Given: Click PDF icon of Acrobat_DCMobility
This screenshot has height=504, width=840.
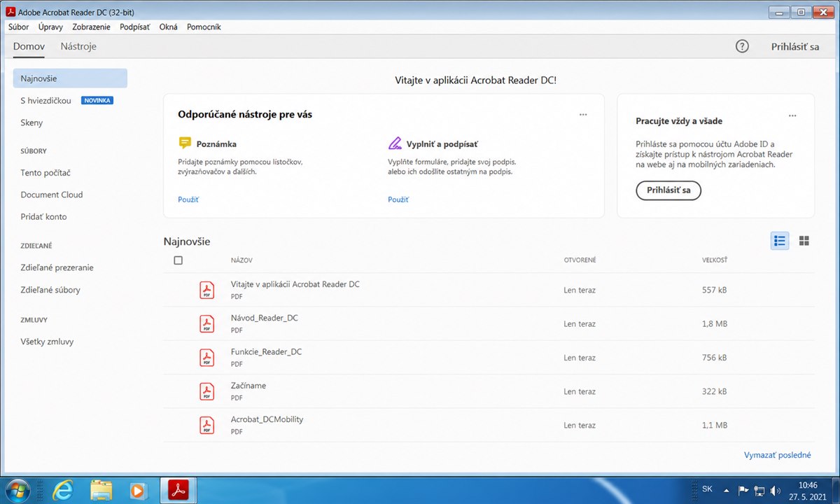Looking at the screenshot, I should (x=207, y=424).
